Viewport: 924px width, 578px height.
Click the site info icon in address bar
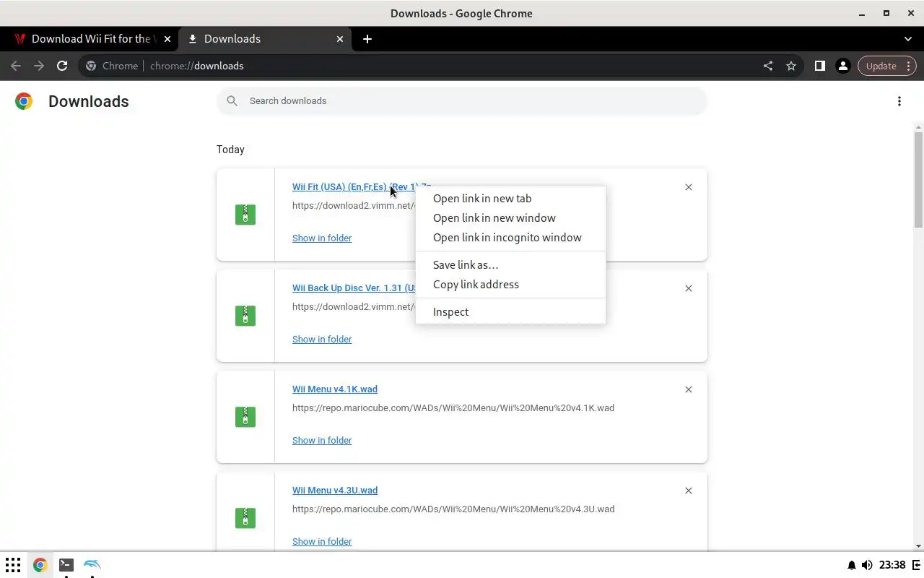tap(91, 66)
